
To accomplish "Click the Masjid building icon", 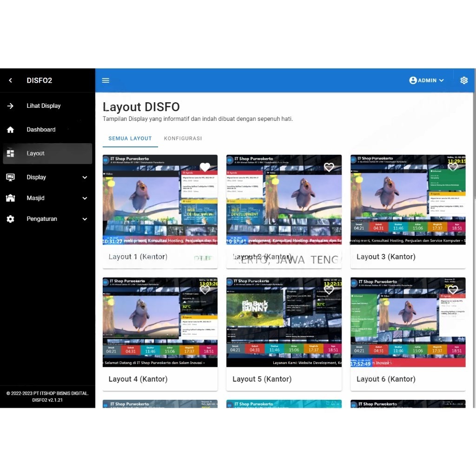I will click(x=10, y=198).
